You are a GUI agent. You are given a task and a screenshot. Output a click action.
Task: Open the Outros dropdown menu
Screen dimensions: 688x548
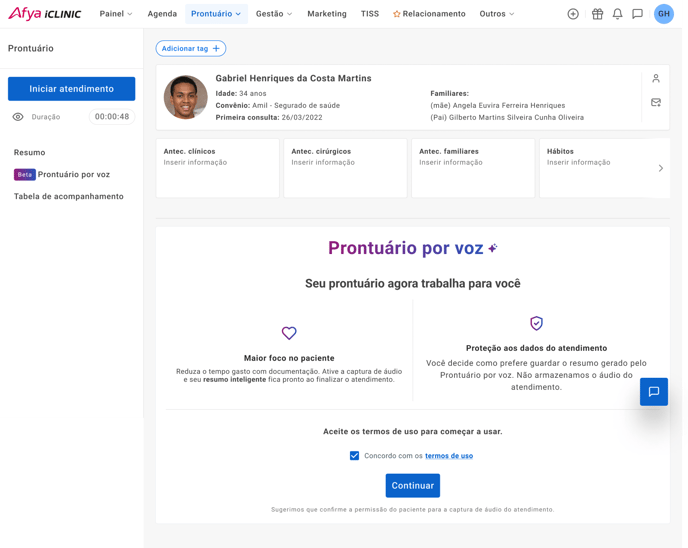pyautogui.click(x=497, y=14)
